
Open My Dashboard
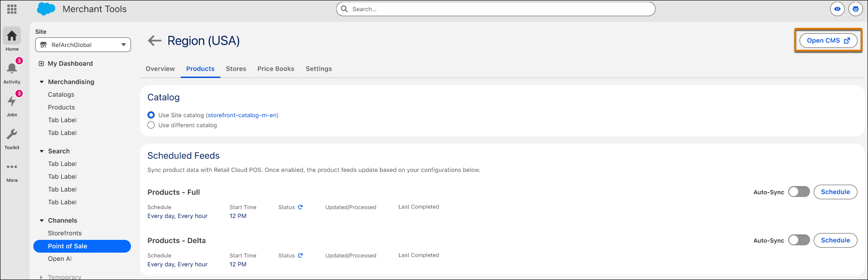70,64
